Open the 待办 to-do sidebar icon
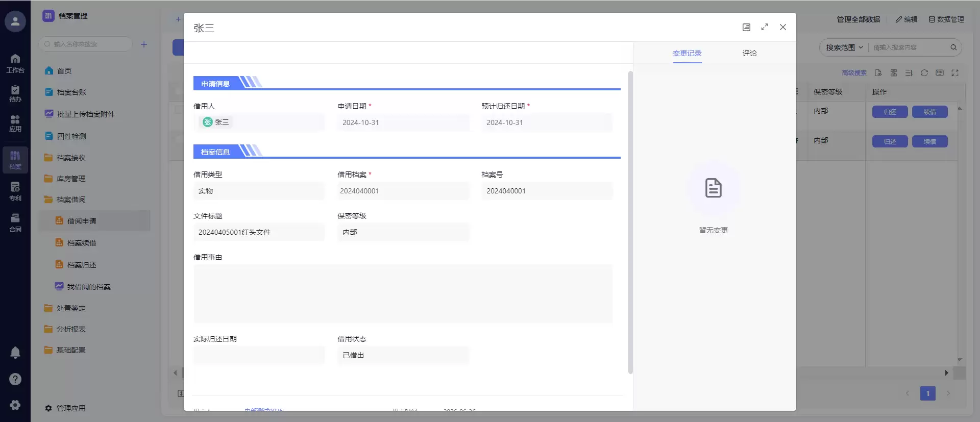Image resolution: width=980 pixels, height=422 pixels. 15,94
